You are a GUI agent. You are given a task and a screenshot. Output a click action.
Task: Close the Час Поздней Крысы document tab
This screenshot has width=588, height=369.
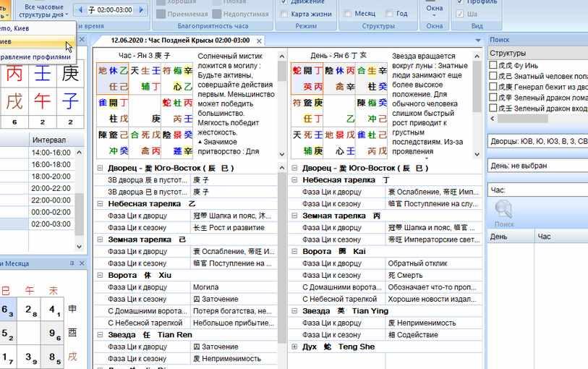pos(259,41)
